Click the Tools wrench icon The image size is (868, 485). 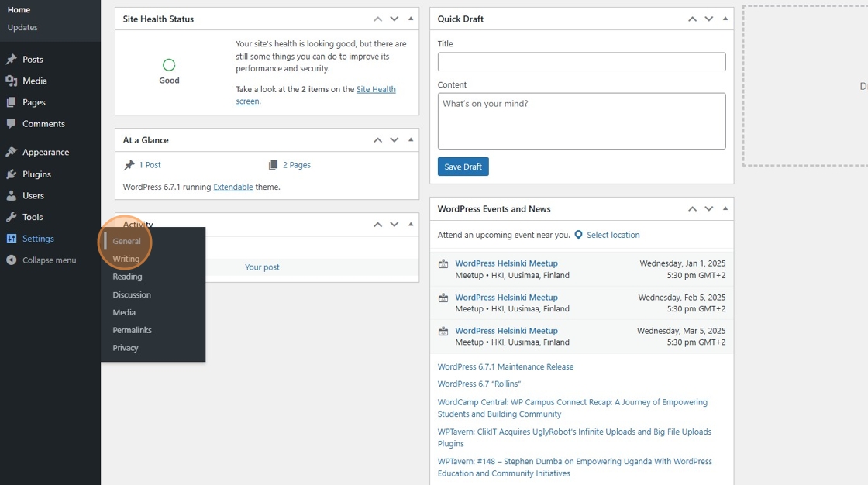pos(11,217)
